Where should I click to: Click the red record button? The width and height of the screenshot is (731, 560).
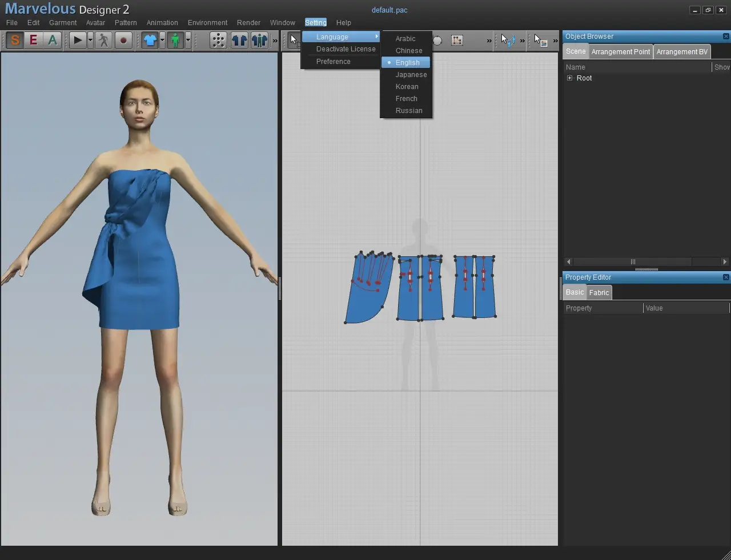coord(123,40)
